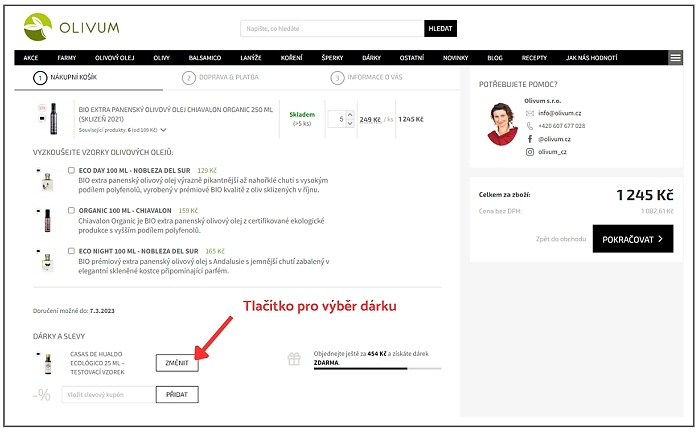Click the Olivum logo
Screen dimensions: 700x432
[72, 27]
